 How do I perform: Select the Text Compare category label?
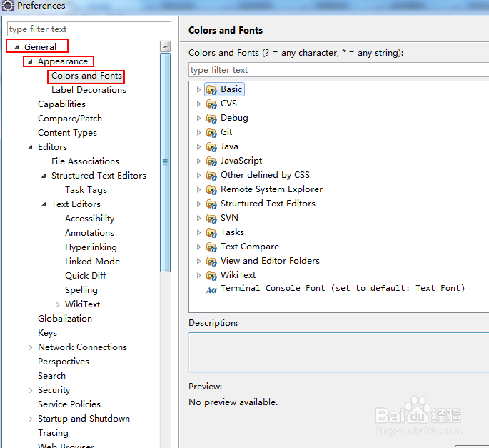pyautogui.click(x=249, y=247)
